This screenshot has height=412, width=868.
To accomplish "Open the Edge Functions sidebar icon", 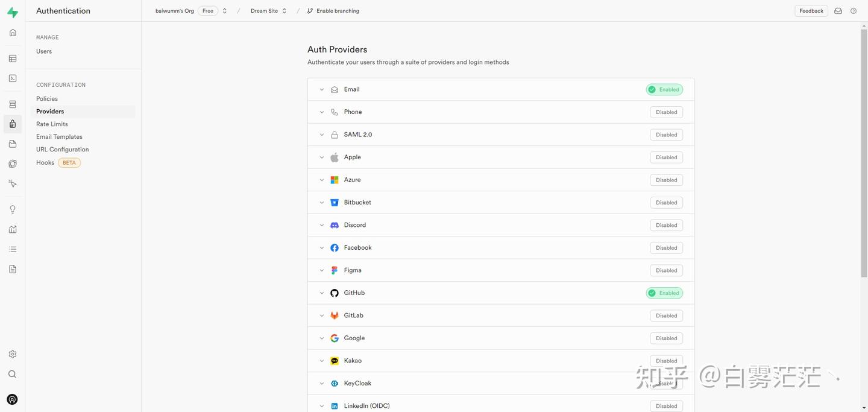I will click(x=13, y=163).
